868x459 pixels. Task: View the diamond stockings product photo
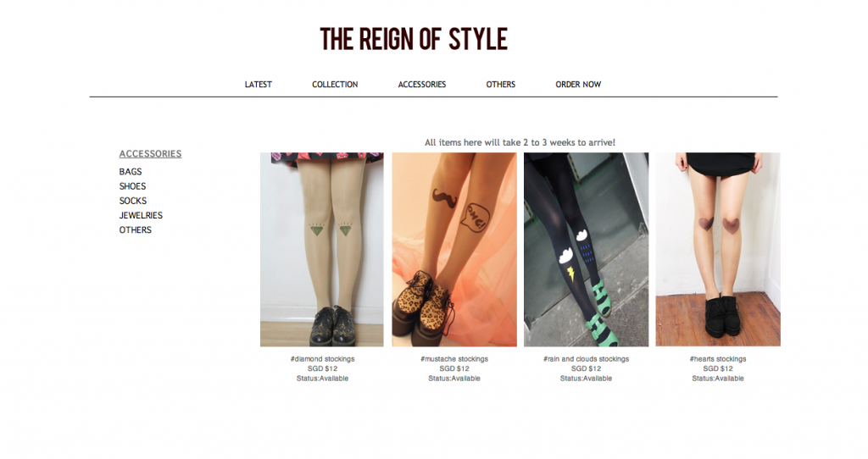coord(321,250)
